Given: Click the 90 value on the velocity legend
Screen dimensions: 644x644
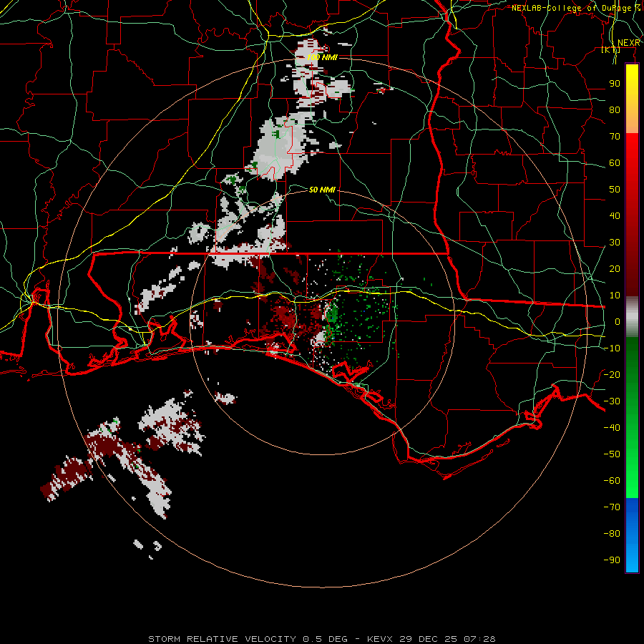Looking at the screenshot, I should (x=615, y=84).
